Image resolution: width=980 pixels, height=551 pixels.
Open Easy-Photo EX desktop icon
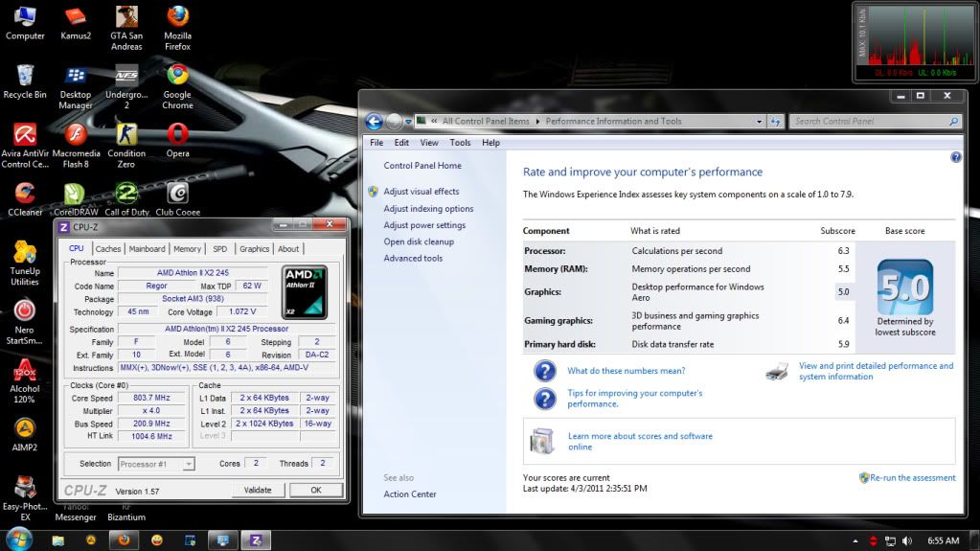coord(25,498)
